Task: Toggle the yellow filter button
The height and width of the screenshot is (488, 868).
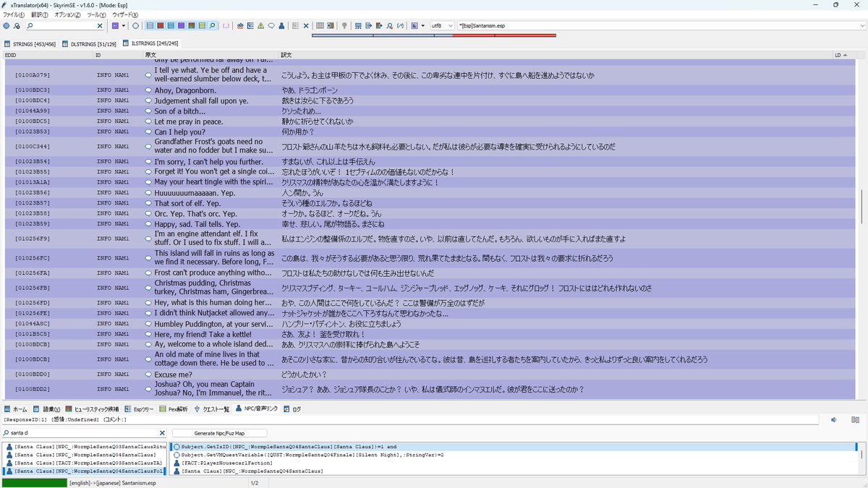Action: pos(202,25)
